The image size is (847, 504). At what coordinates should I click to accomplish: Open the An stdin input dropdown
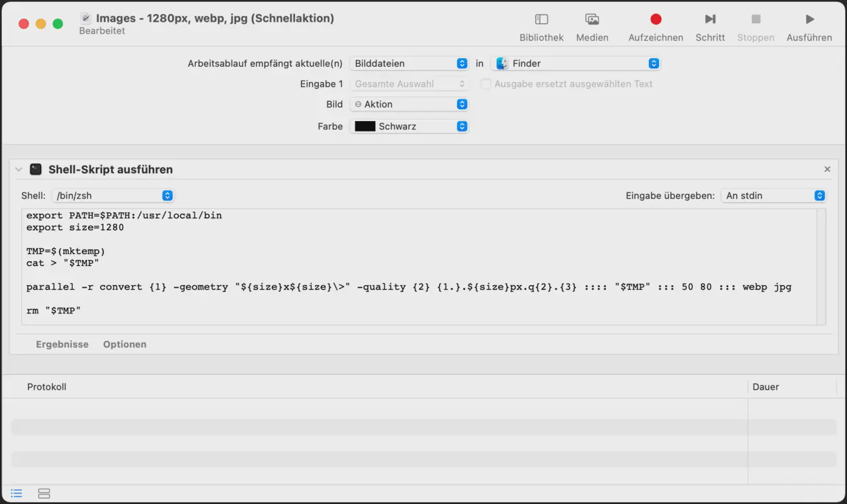[774, 196]
